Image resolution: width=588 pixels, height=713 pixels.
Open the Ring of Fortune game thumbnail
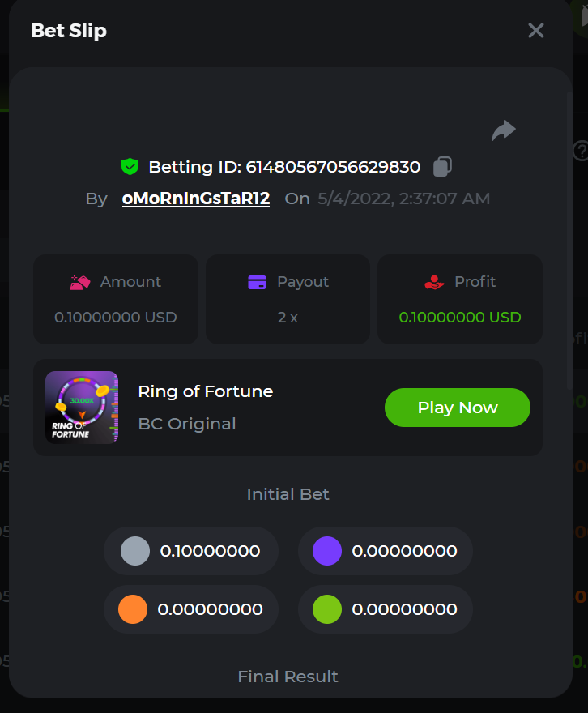[82, 407]
